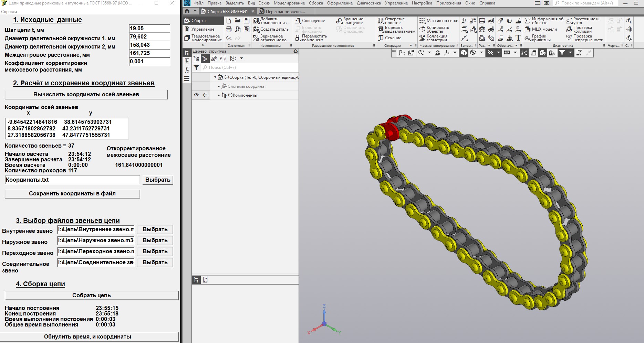Switch to the Переходное звено tab

click(284, 11)
